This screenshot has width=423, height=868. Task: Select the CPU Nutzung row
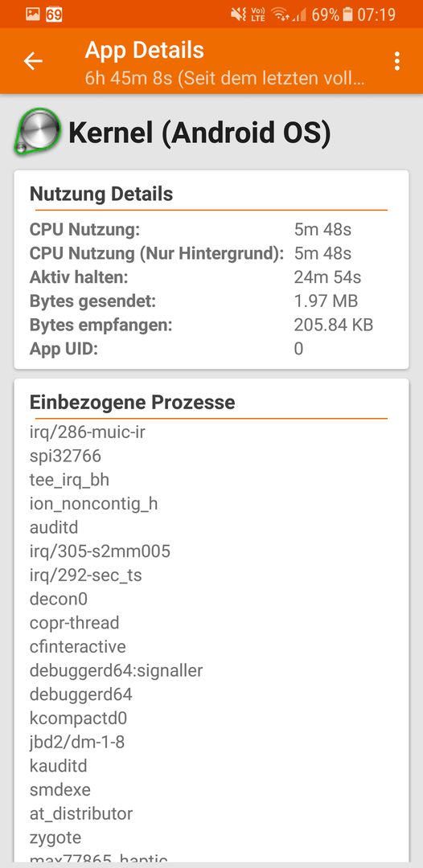tap(211, 229)
